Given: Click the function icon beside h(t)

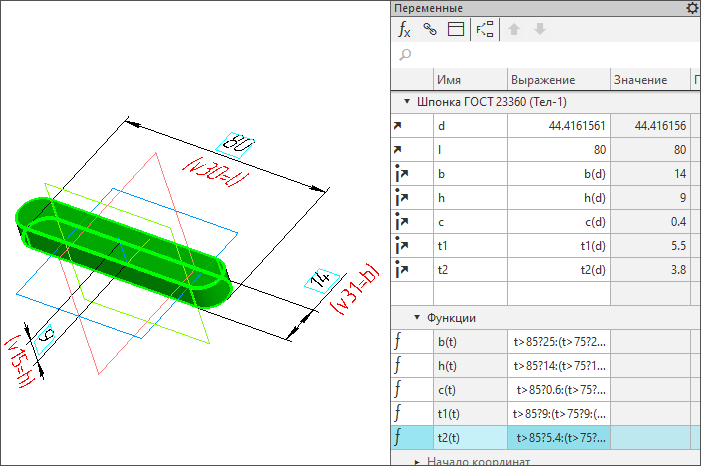Looking at the screenshot, I should coord(398,365).
